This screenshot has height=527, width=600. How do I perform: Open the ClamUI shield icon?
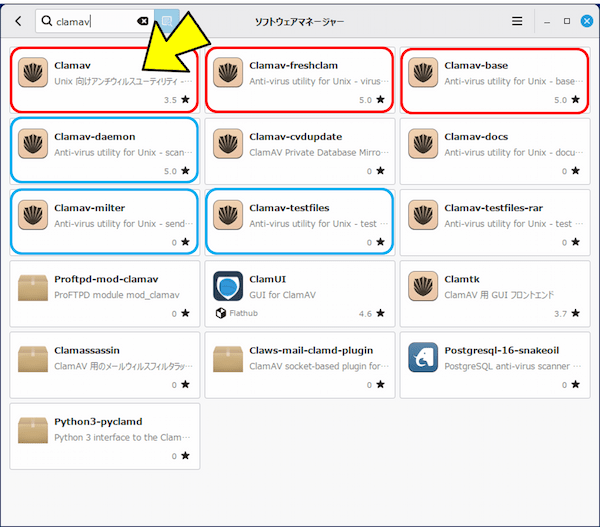click(x=228, y=286)
